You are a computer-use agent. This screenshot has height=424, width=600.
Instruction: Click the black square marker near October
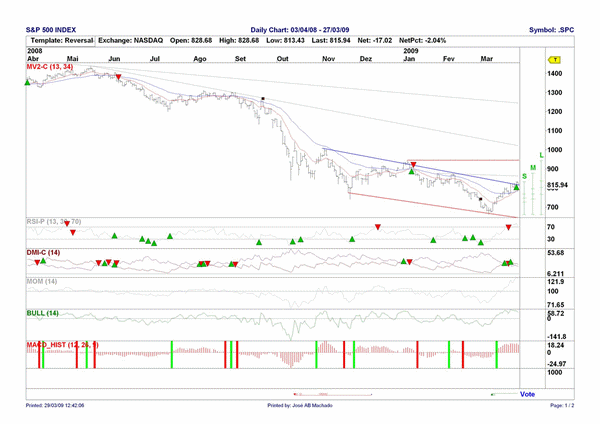pyautogui.click(x=263, y=99)
